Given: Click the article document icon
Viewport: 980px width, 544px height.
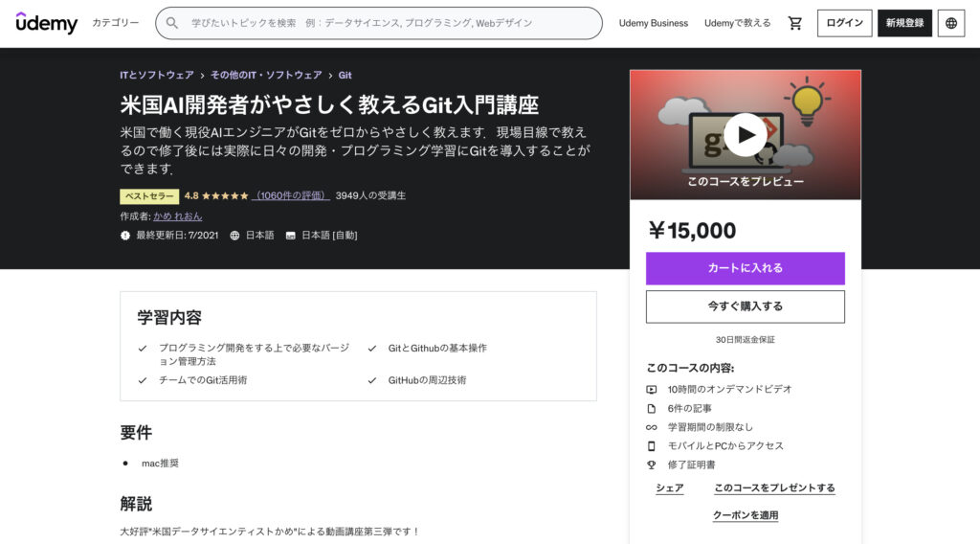Looking at the screenshot, I should (x=651, y=408).
